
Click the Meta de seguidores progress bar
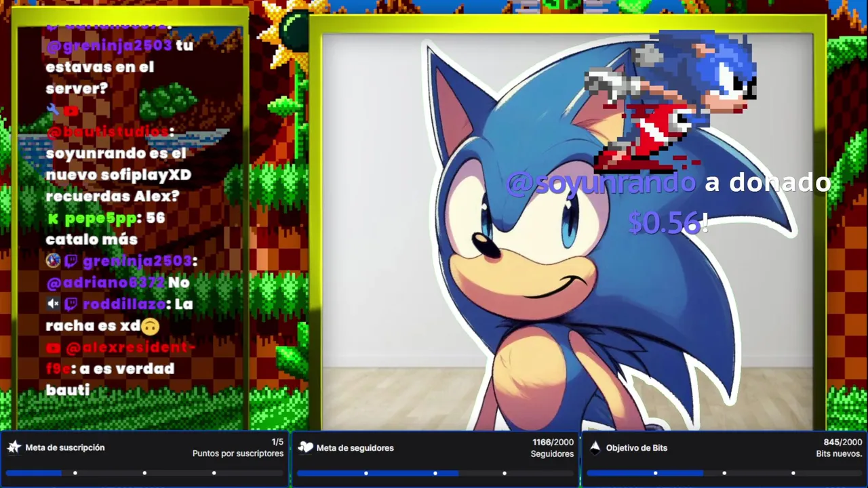(x=435, y=472)
